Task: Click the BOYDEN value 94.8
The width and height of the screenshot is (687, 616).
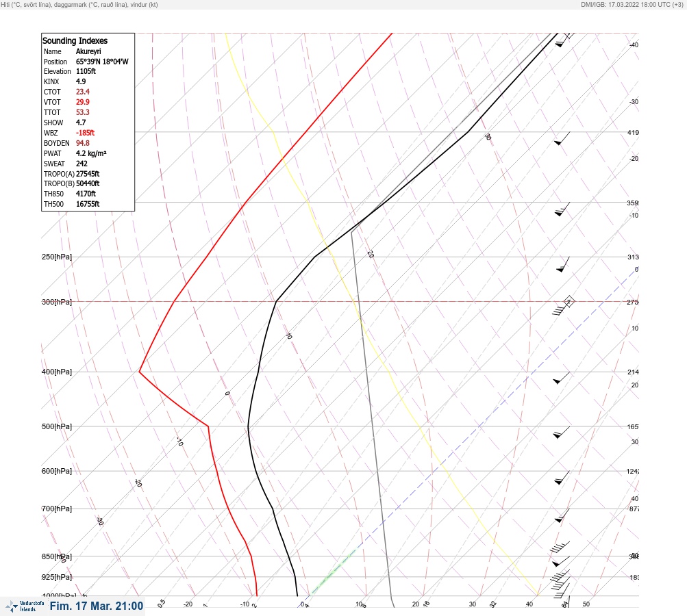Action: (83, 143)
